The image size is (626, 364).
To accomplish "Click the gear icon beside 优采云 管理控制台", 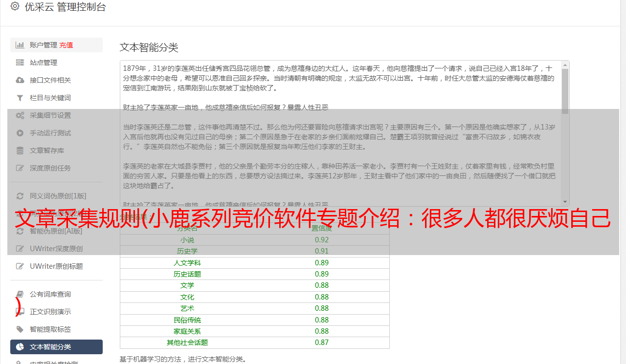I will coord(15,7).
